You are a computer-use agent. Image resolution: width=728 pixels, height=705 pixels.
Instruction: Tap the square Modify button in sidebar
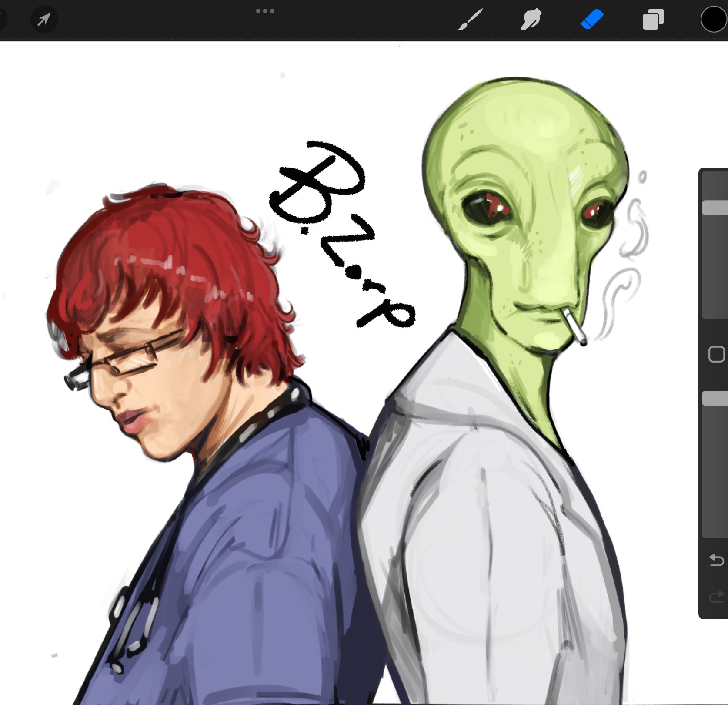coord(716,354)
